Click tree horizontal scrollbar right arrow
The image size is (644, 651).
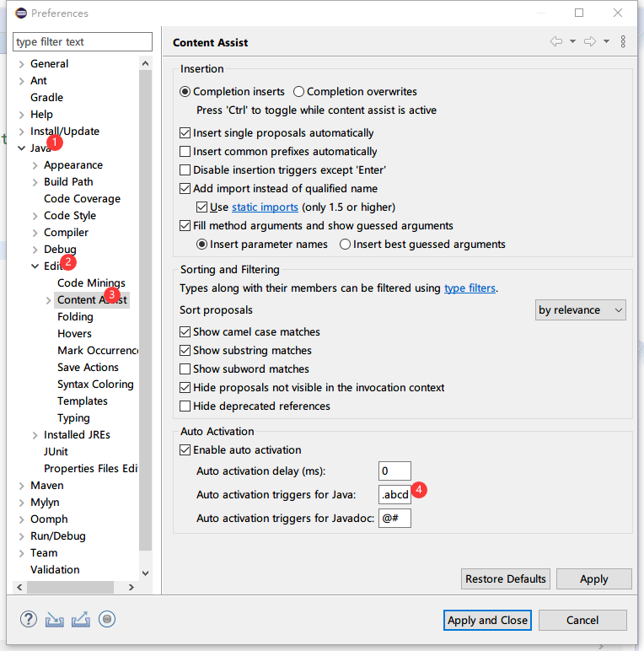131,587
